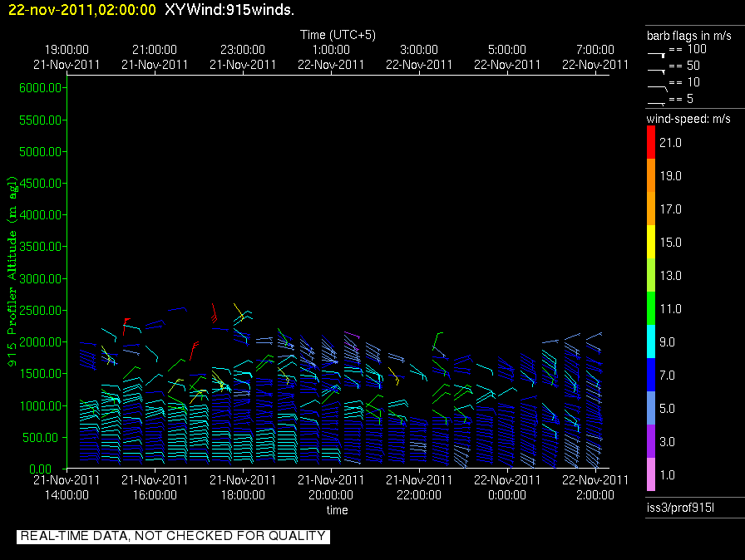Viewport: 745px width, 560px height.
Task: Click the light green 13.0 color segment
Action: [x=651, y=275]
